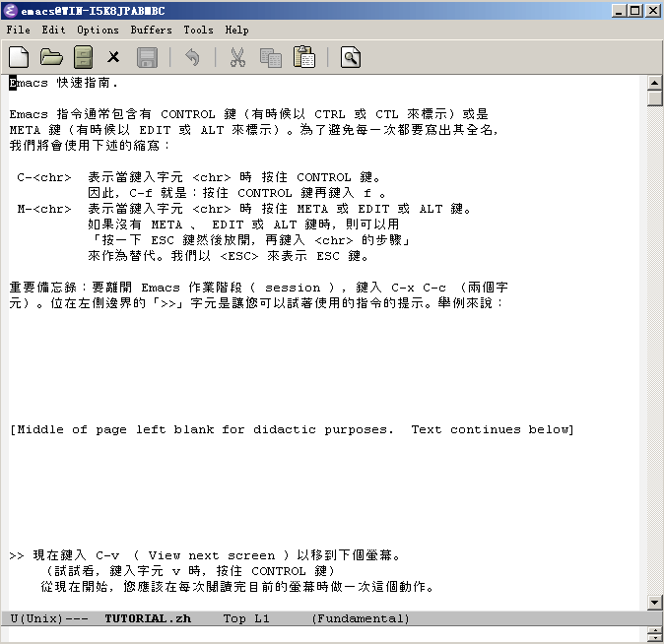Click the (Fundamental) mode indicator

(x=361, y=618)
